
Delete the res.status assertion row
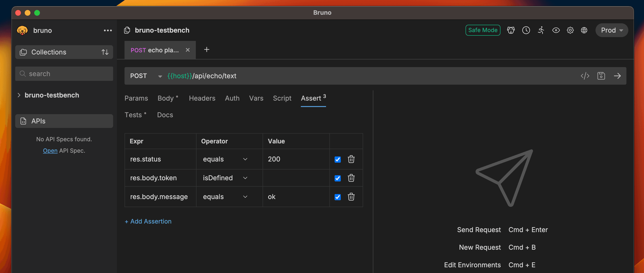click(351, 159)
